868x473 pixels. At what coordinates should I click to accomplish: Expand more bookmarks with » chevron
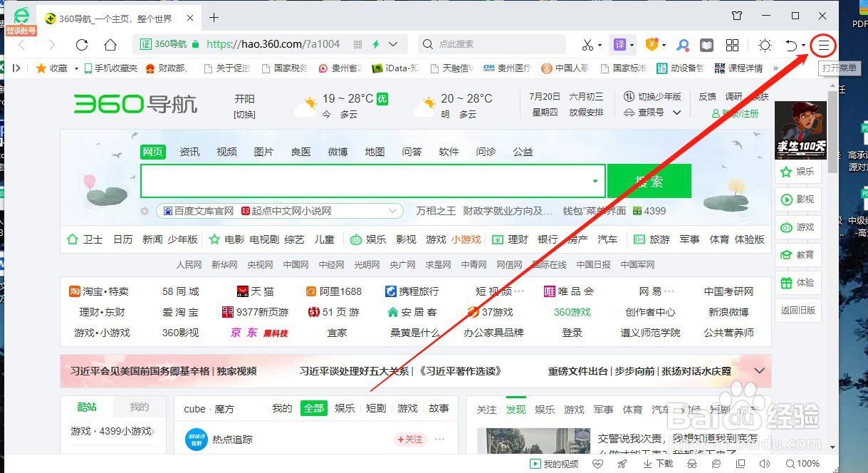[775, 68]
